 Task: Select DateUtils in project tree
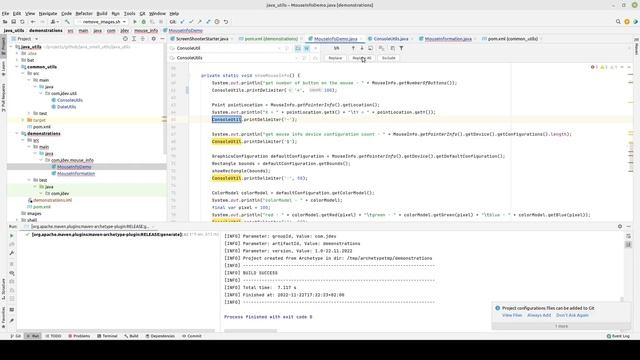[67, 107]
